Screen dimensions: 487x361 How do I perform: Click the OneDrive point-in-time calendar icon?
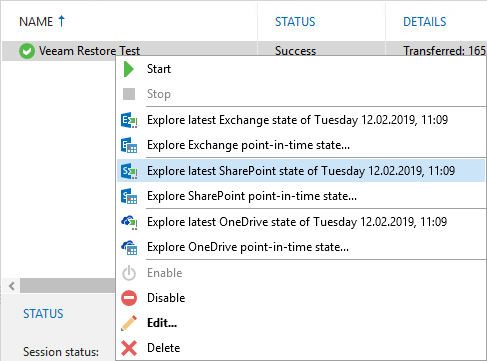pos(129,247)
